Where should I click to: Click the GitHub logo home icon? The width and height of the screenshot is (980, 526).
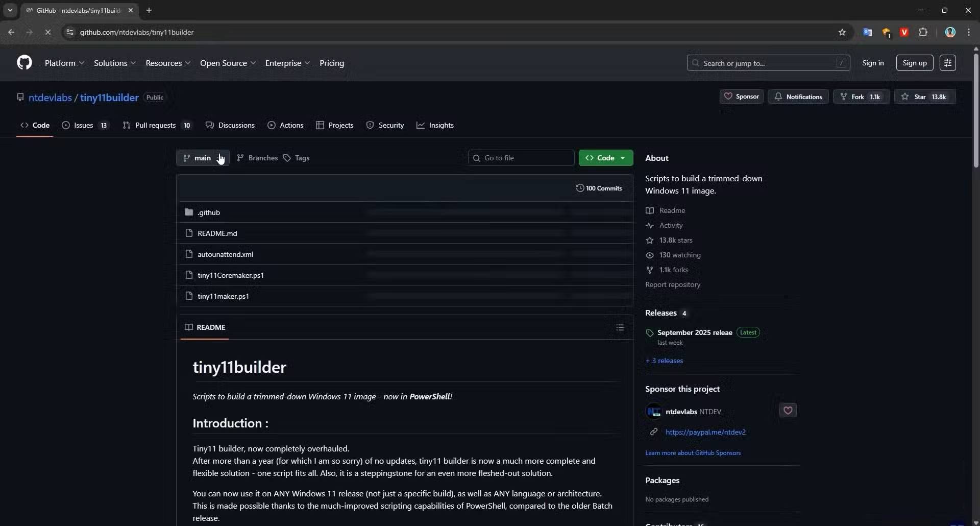24,63
